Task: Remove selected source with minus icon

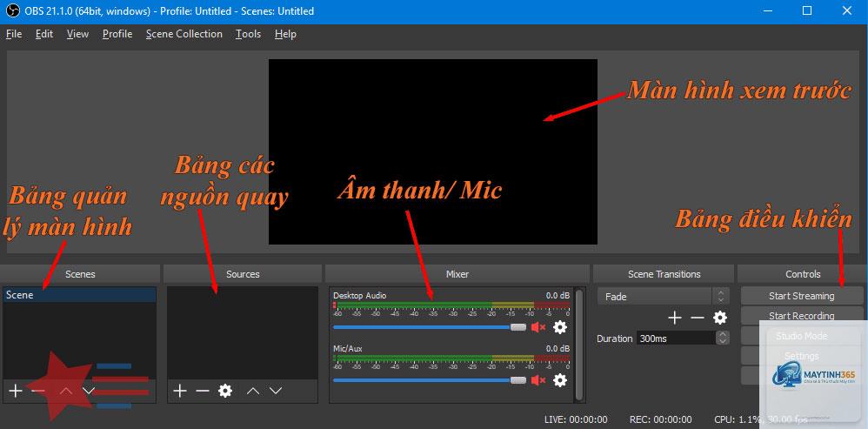Action: (203, 392)
